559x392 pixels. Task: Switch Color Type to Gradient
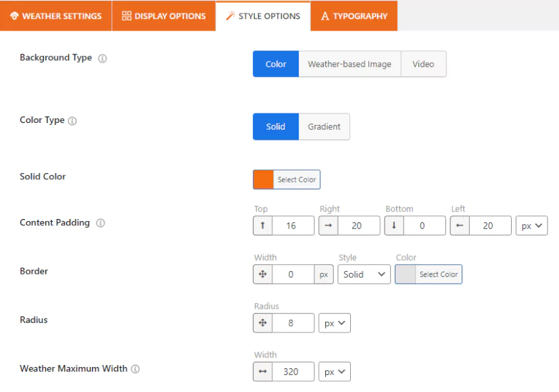(x=324, y=126)
